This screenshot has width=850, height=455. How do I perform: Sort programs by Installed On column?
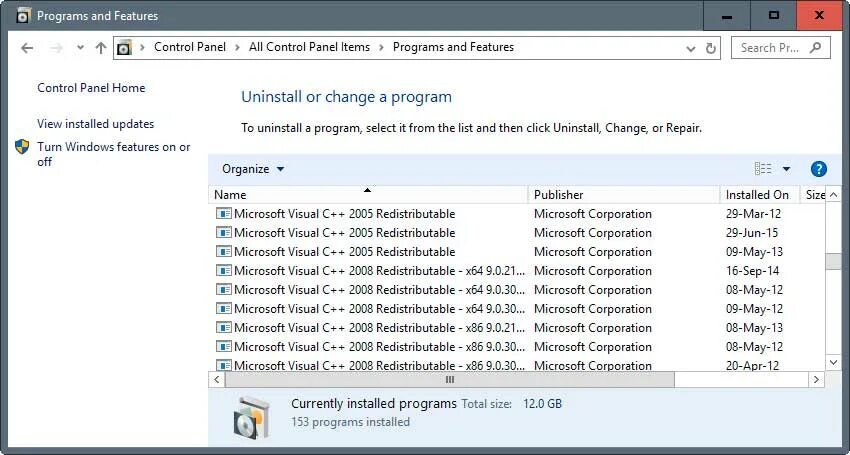(757, 194)
